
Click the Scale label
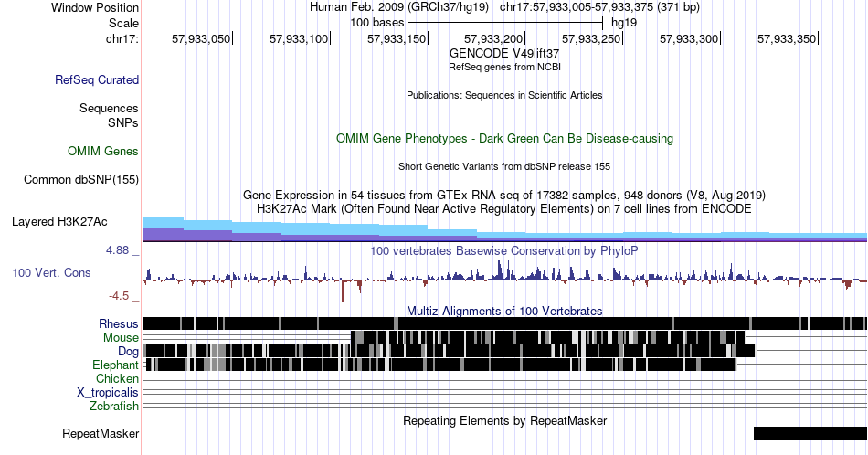(x=123, y=23)
